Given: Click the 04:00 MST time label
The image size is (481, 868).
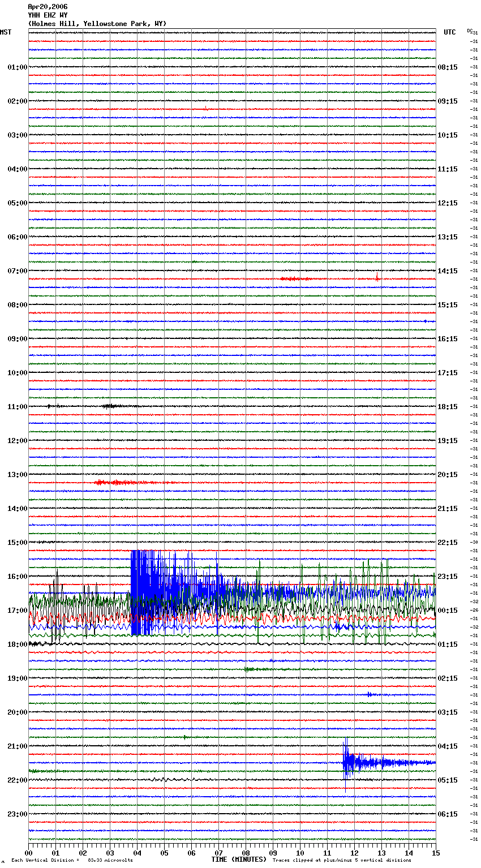Looking at the screenshot, I should pos(18,169).
